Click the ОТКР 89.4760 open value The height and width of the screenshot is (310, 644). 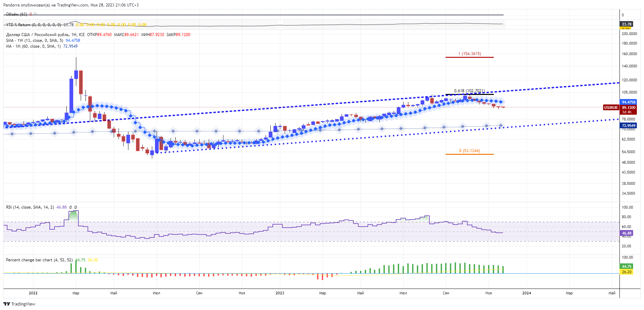[99, 35]
